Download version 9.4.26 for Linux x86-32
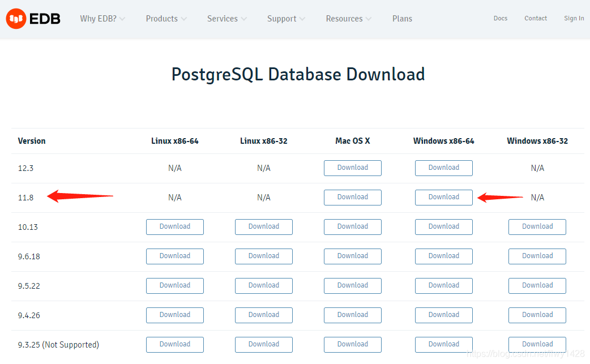Image resolution: width=590 pixels, height=364 pixels. (264, 315)
